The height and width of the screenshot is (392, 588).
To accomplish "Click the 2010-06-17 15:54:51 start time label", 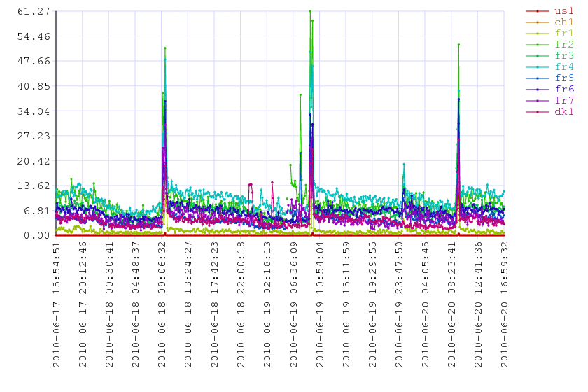I will (x=56, y=304).
